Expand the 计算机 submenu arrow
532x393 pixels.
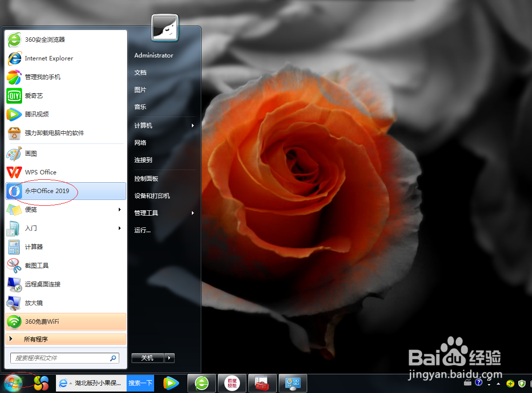click(193, 126)
